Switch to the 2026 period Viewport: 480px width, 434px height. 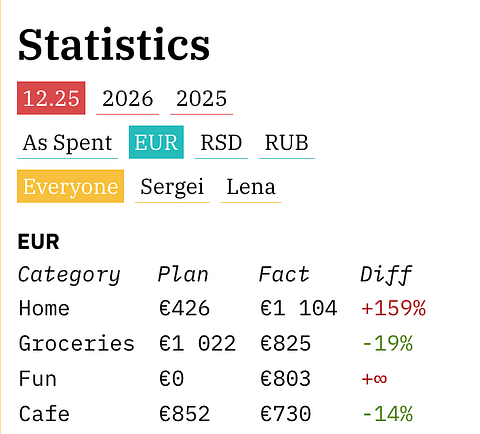[128, 98]
